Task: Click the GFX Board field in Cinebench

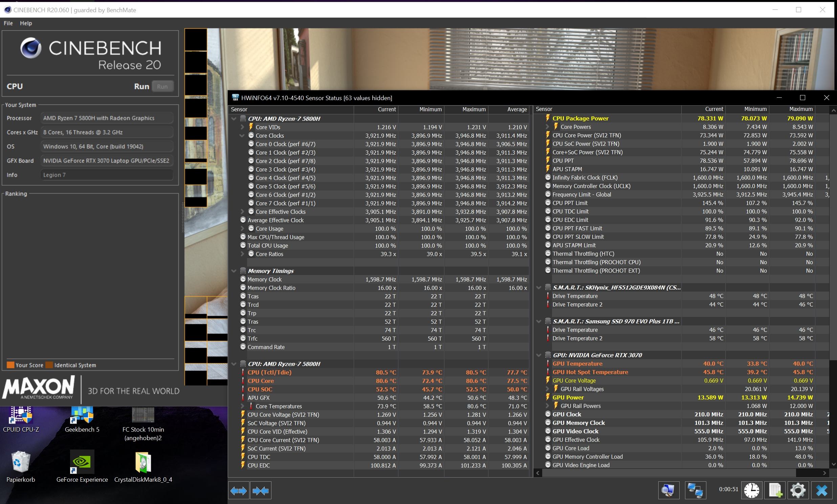Action: coord(107,161)
